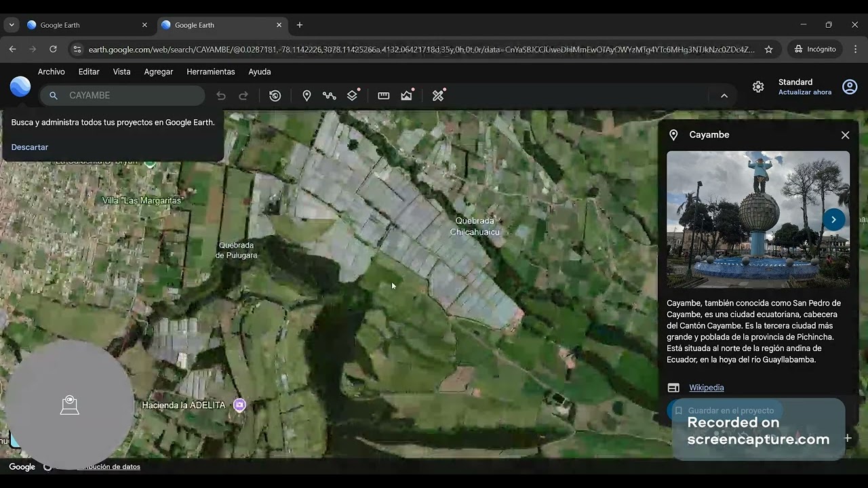Open the Ayuda menu
This screenshot has width=868, height=488.
[260, 72]
